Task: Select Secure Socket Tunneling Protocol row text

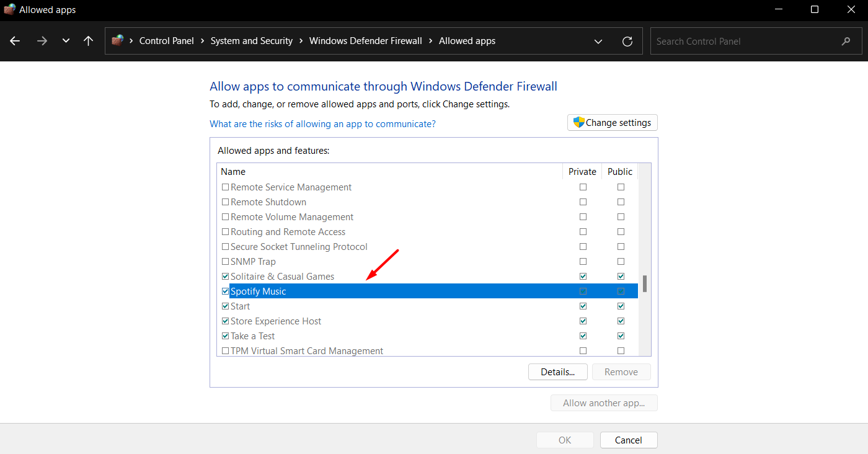Action: coord(299,247)
